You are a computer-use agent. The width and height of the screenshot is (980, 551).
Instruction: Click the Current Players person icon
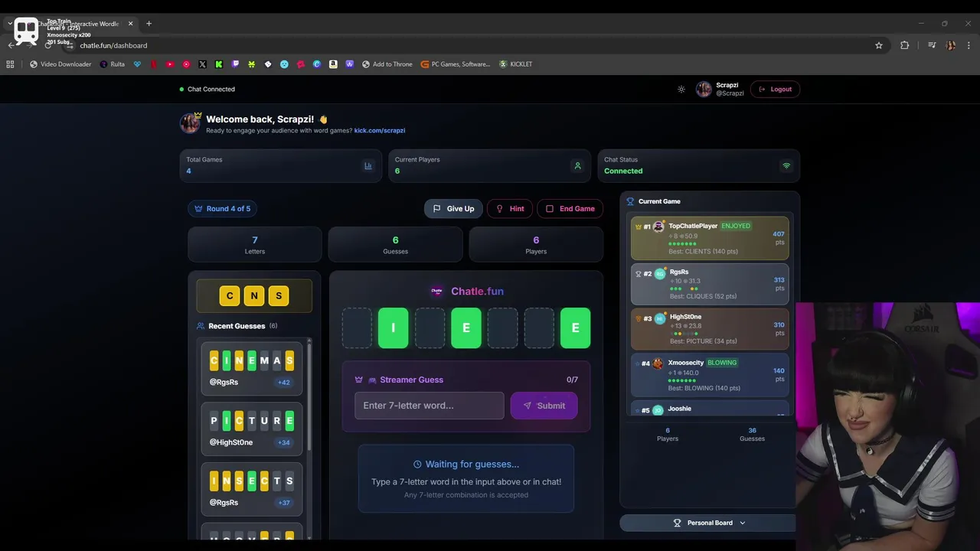[577, 165]
